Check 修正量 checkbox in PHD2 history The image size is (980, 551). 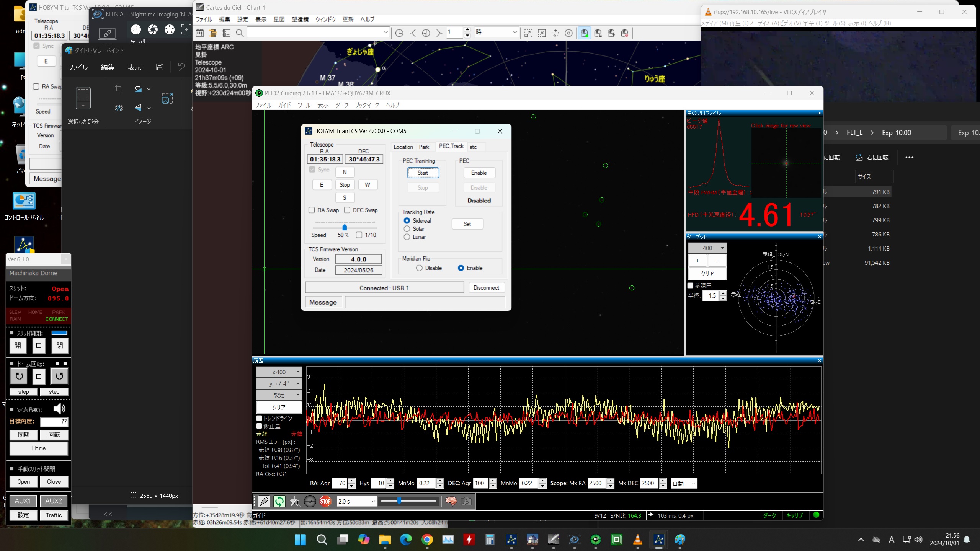pos(259,426)
